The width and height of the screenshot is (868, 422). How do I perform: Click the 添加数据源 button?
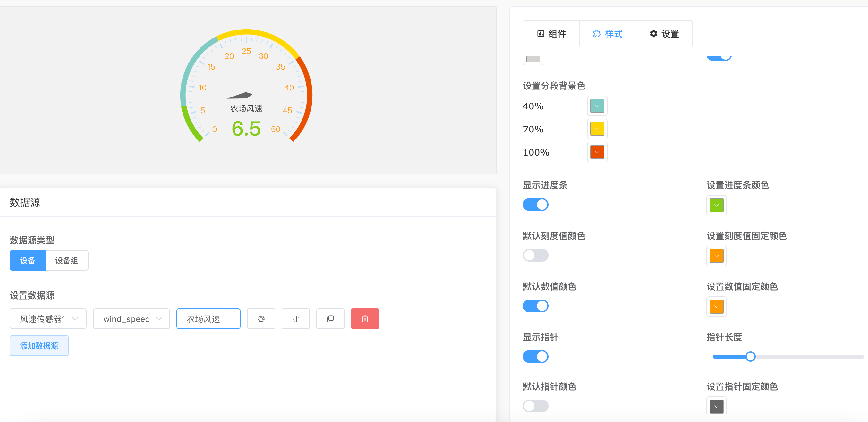tap(39, 346)
